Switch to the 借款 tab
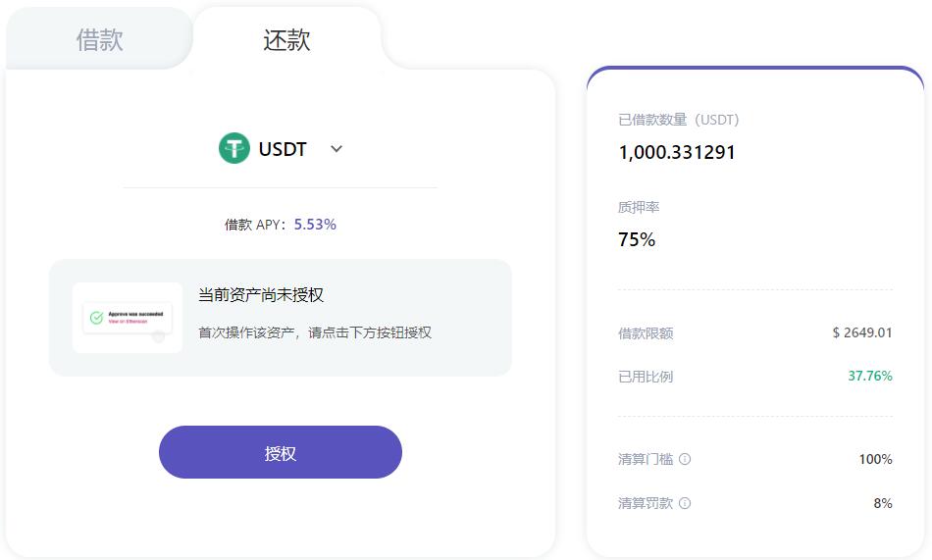932x560 pixels. click(99, 40)
